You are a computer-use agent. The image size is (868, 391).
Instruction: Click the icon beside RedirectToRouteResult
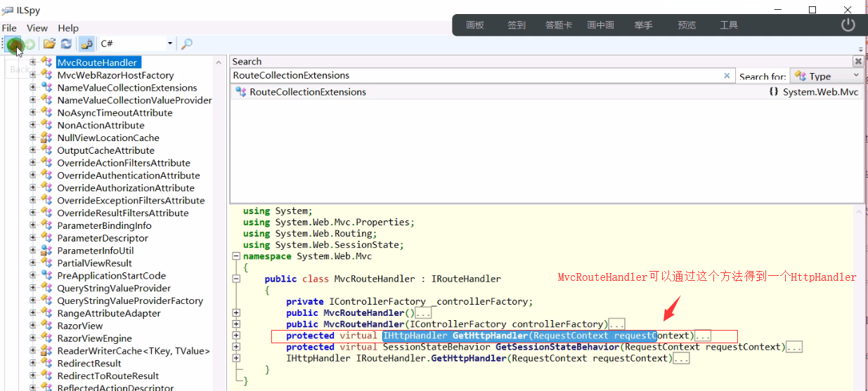(x=46, y=376)
